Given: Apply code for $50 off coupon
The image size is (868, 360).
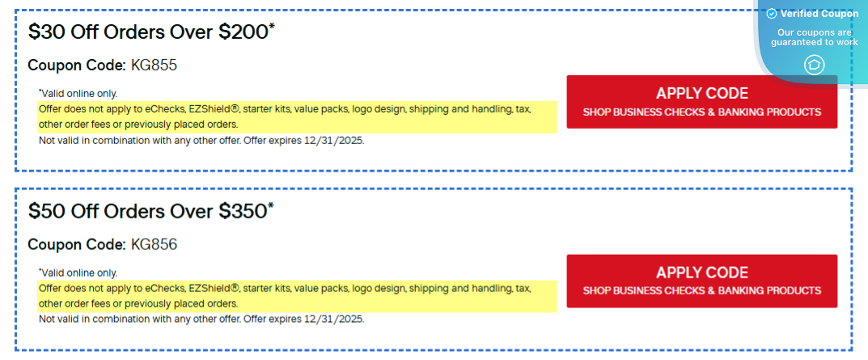Looking at the screenshot, I should (701, 281).
